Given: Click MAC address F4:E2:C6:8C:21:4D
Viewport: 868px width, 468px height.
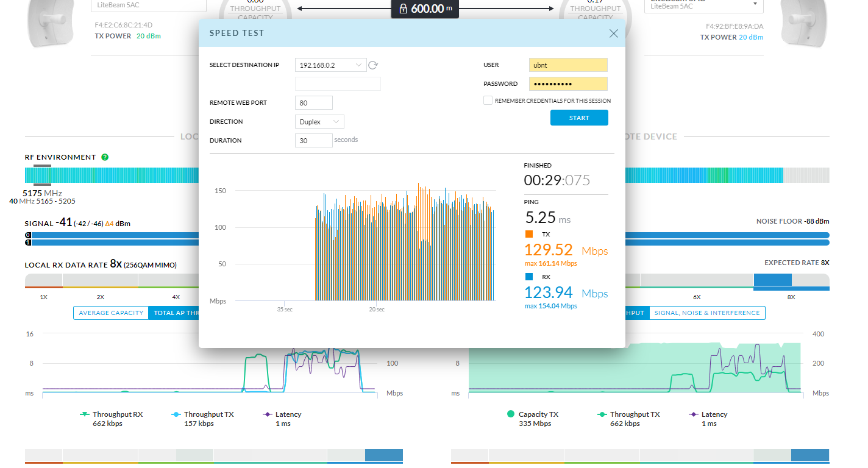Looking at the screenshot, I should [124, 25].
